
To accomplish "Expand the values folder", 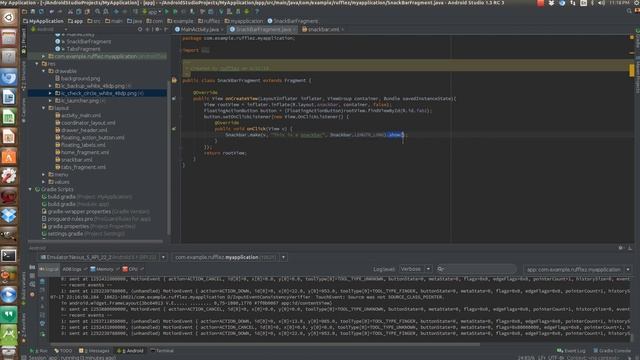I will click(44, 182).
